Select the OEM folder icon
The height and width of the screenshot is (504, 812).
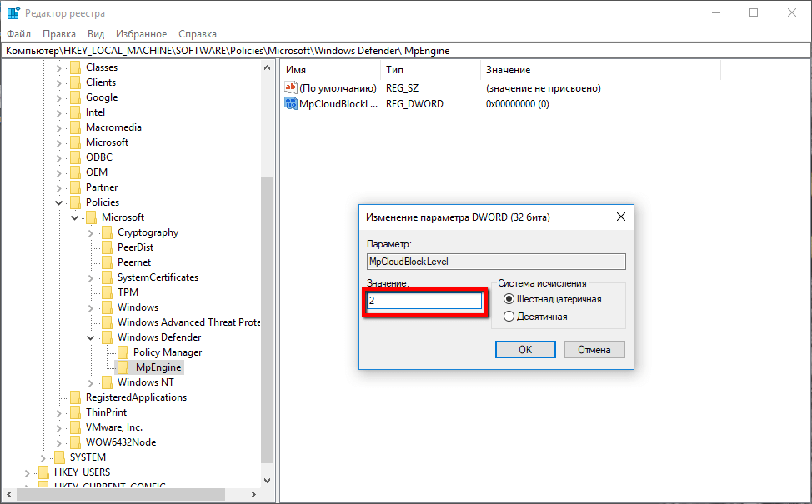tap(76, 172)
